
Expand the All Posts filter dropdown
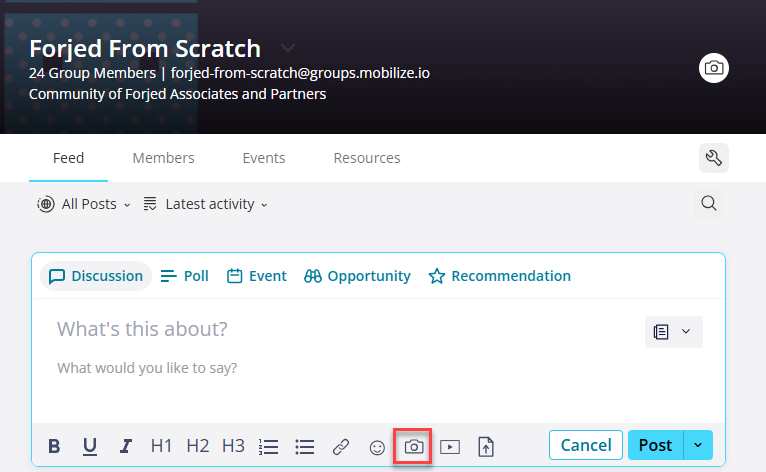(x=84, y=204)
